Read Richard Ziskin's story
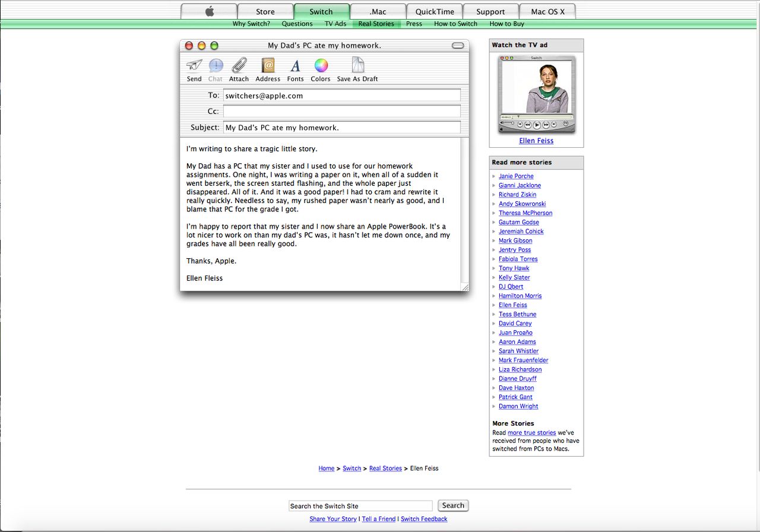 pos(517,195)
